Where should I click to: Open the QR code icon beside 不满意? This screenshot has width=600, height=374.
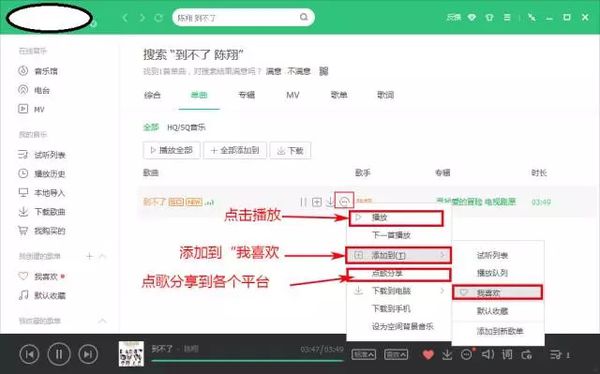pos(324,71)
